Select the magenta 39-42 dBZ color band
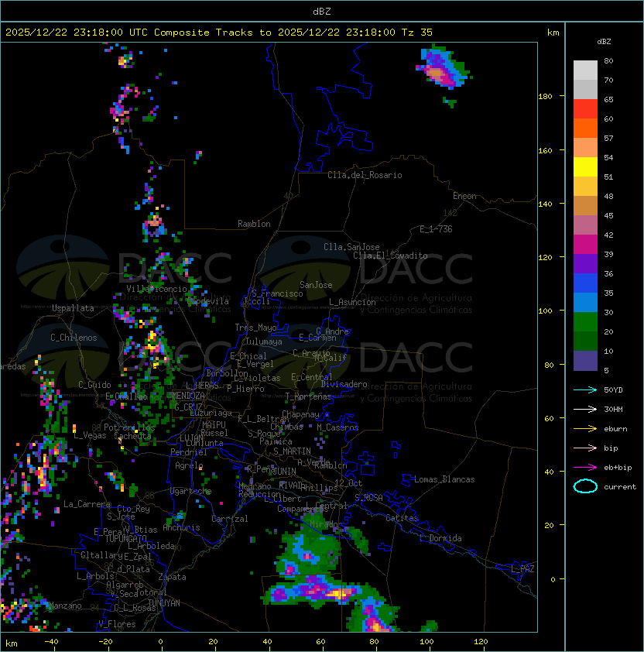Viewport: 644px width, 652px height. point(585,245)
